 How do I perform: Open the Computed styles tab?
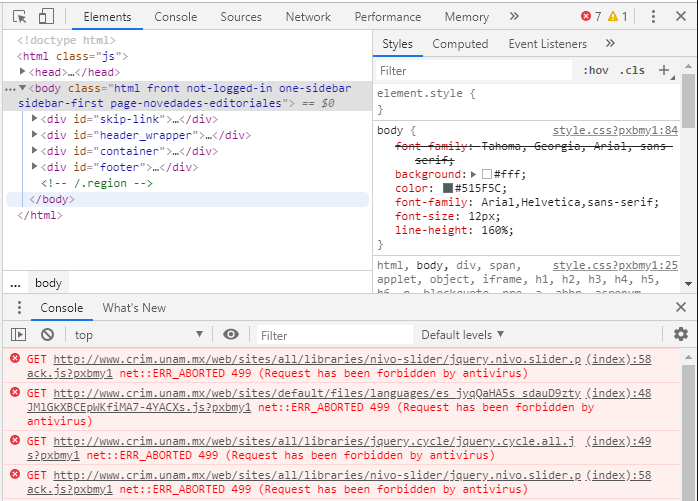coord(460,44)
